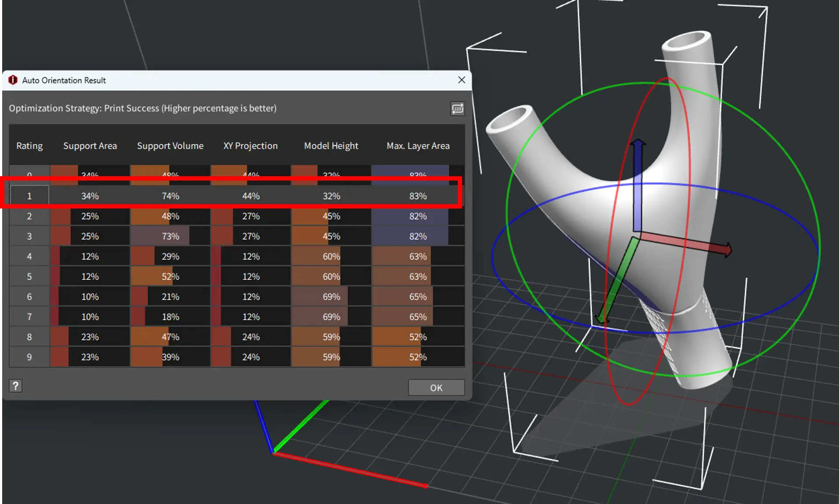Toggle percentage display icon in dialog header
Image resolution: width=839 pixels, height=504 pixels.
pos(457,108)
